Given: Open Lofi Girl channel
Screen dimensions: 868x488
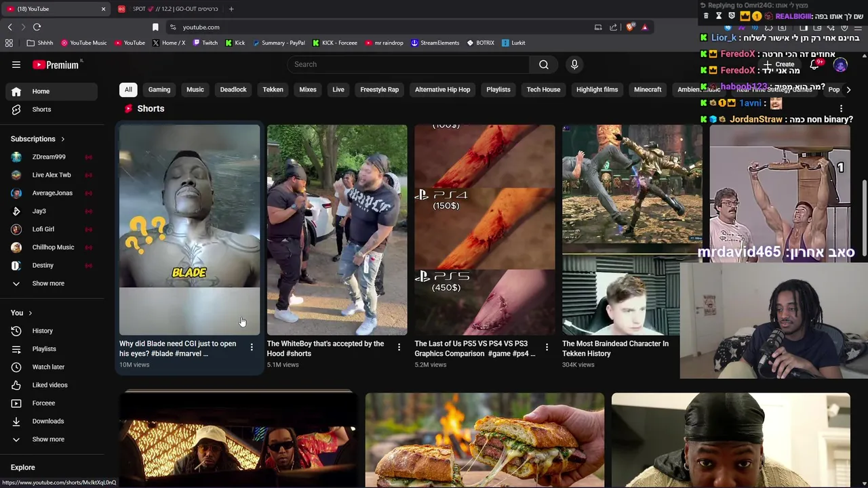Looking at the screenshot, I should click(x=52, y=229).
